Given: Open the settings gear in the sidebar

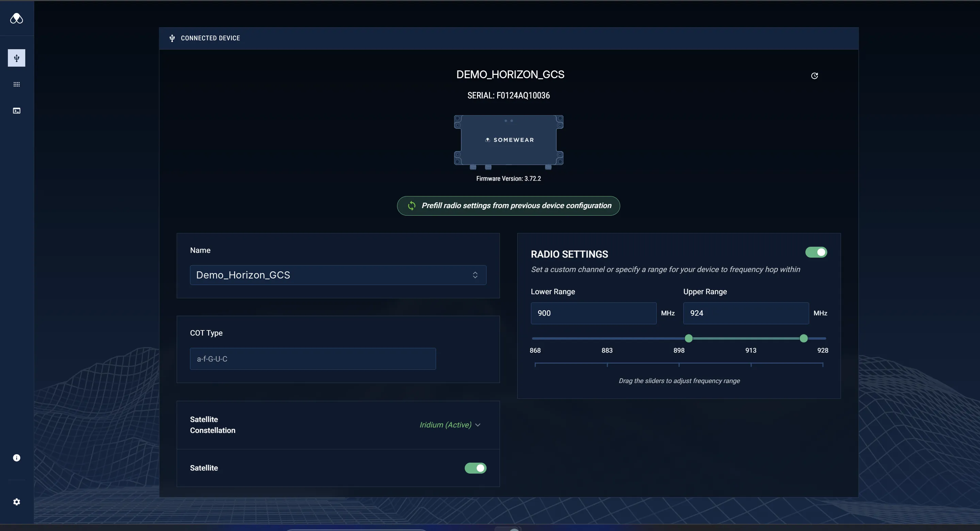Looking at the screenshot, I should [16, 502].
